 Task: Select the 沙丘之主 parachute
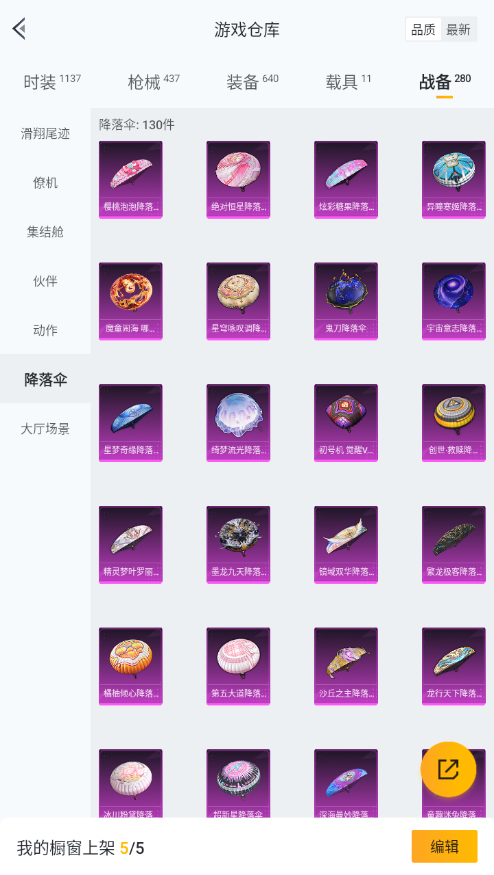[346, 666]
